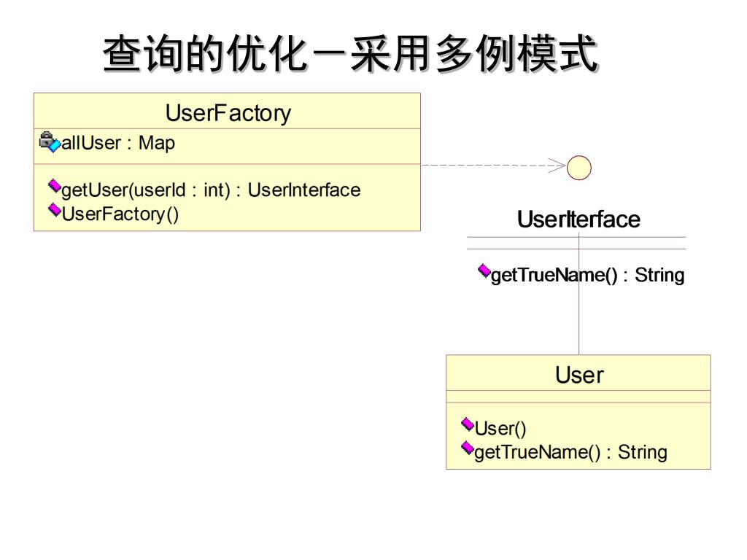
Task: Click the magenta icon beside UserIterface getTrueName()
Action: pyautogui.click(x=484, y=271)
